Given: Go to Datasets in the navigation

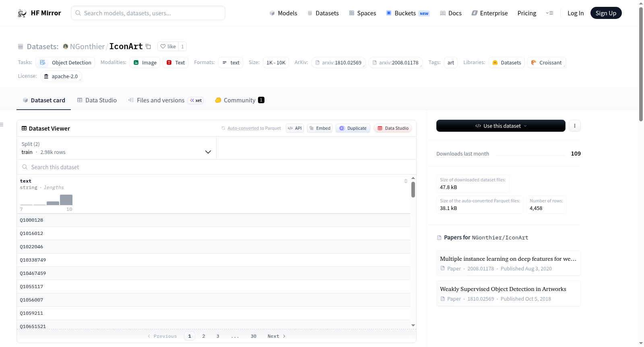Looking at the screenshot, I should point(323,13).
